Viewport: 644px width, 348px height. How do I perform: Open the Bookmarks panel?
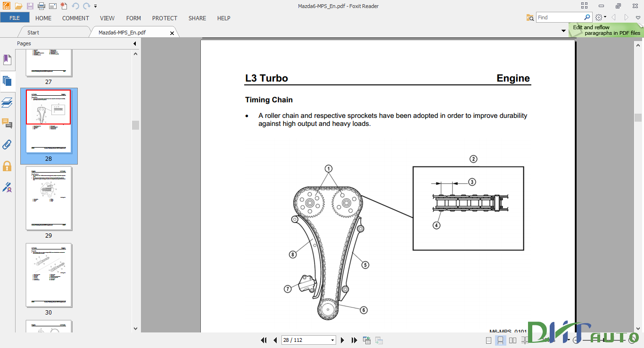[x=7, y=60]
